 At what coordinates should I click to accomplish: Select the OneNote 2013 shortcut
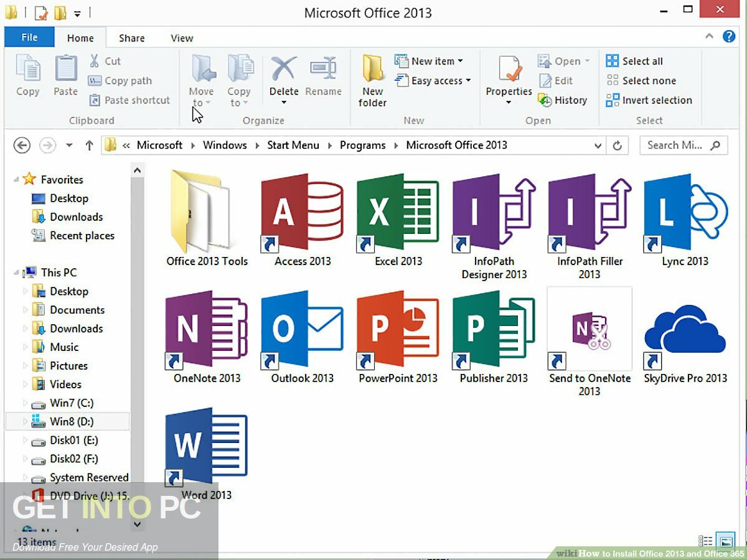point(207,338)
